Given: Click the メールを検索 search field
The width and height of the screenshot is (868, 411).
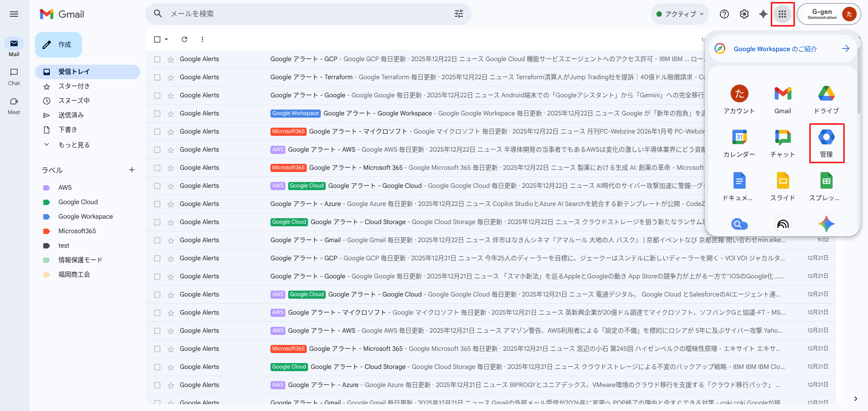Looking at the screenshot, I should 308,14.
